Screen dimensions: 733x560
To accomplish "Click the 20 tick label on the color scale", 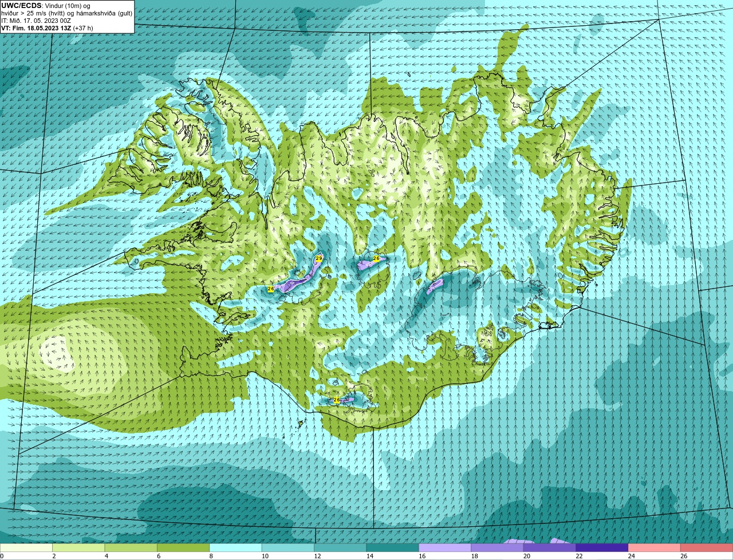I will pos(526,556).
